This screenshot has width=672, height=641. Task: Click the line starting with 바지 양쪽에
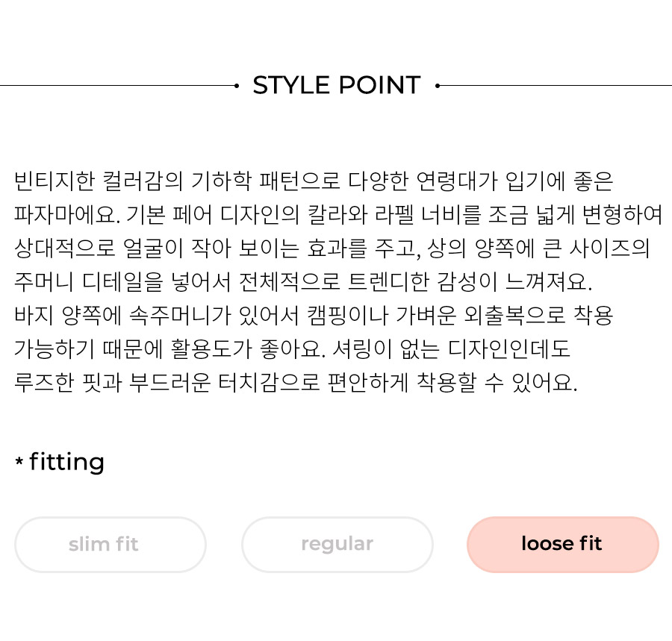point(314,316)
